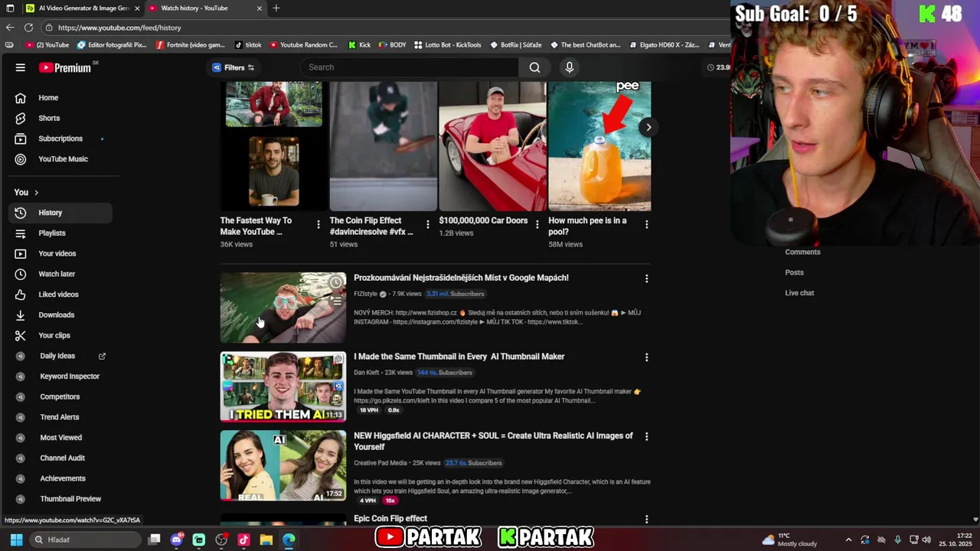This screenshot has width=980, height=551.
Task: Open menu for Epic Coin Flip effect
Action: (x=647, y=520)
